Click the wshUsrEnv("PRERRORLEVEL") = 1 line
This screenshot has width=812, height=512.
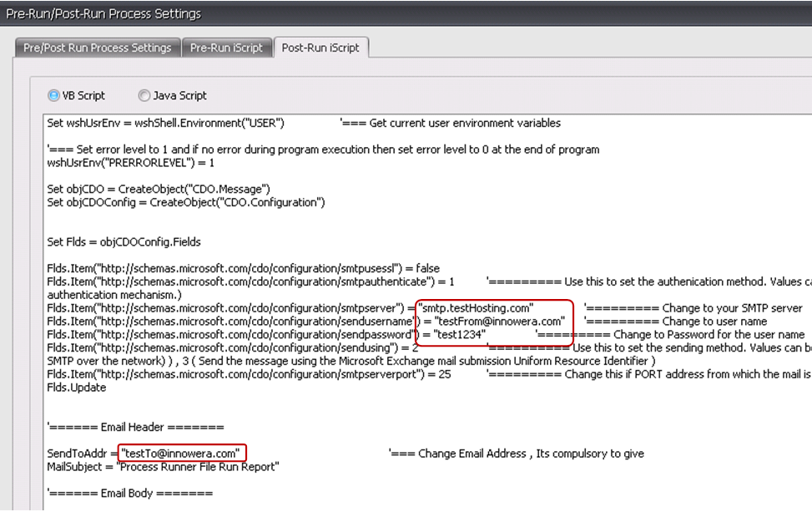[130, 163]
